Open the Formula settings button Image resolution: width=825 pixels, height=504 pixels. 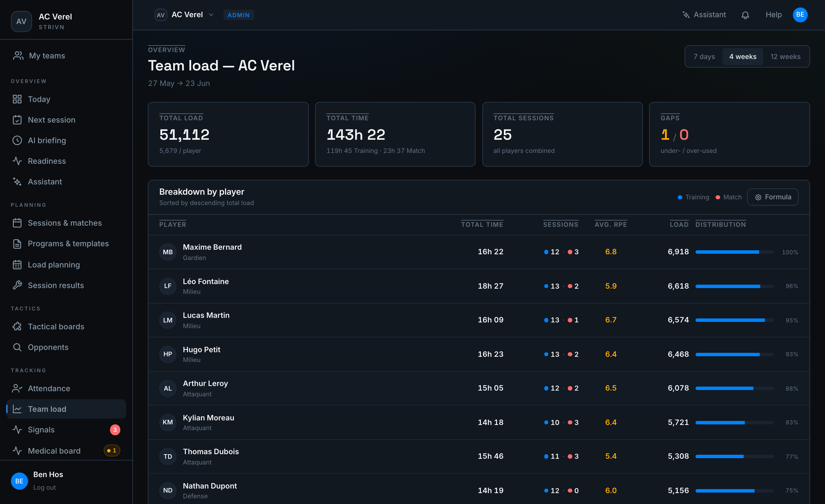click(772, 197)
